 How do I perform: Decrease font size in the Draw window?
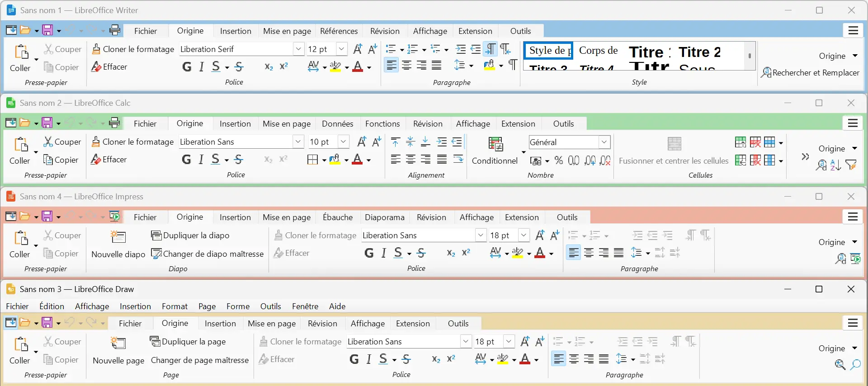(x=540, y=341)
